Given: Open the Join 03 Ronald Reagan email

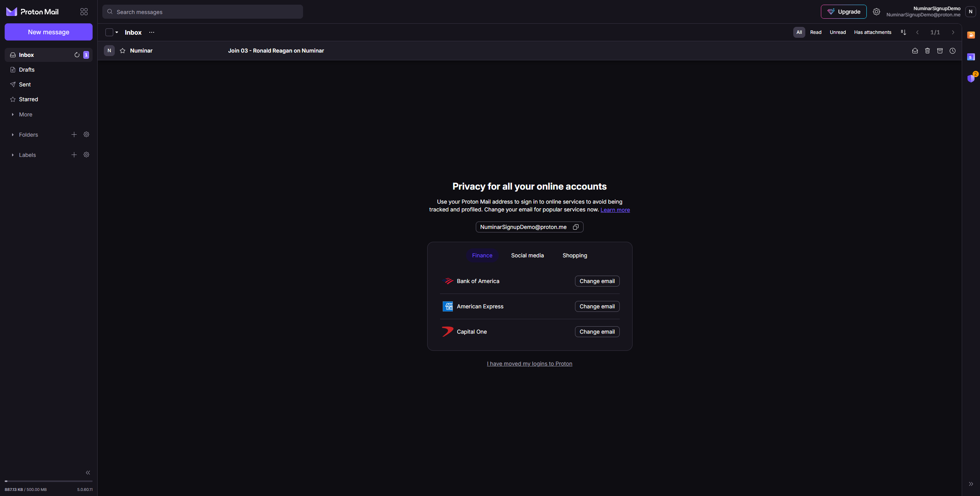Looking at the screenshot, I should point(529,51).
